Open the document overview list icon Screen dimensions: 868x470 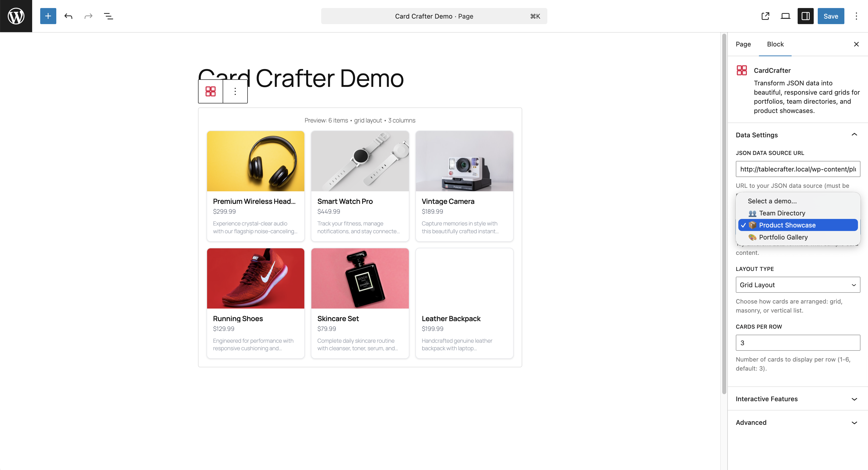109,16
